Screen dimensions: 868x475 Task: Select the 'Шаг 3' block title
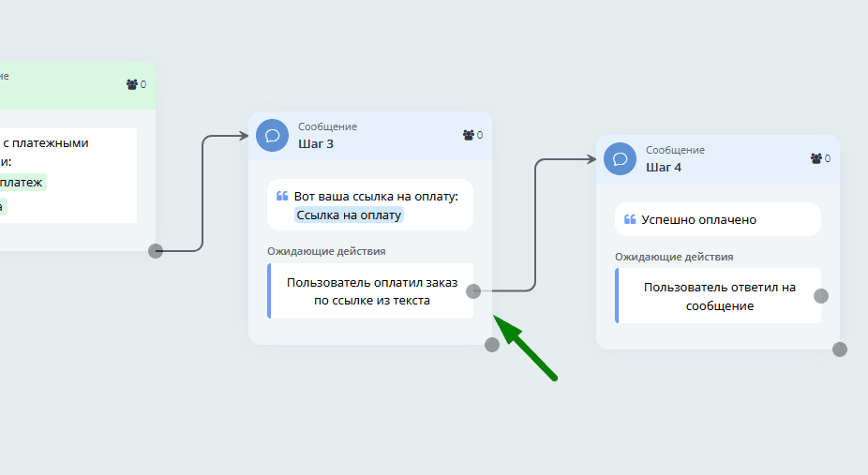tap(316, 143)
